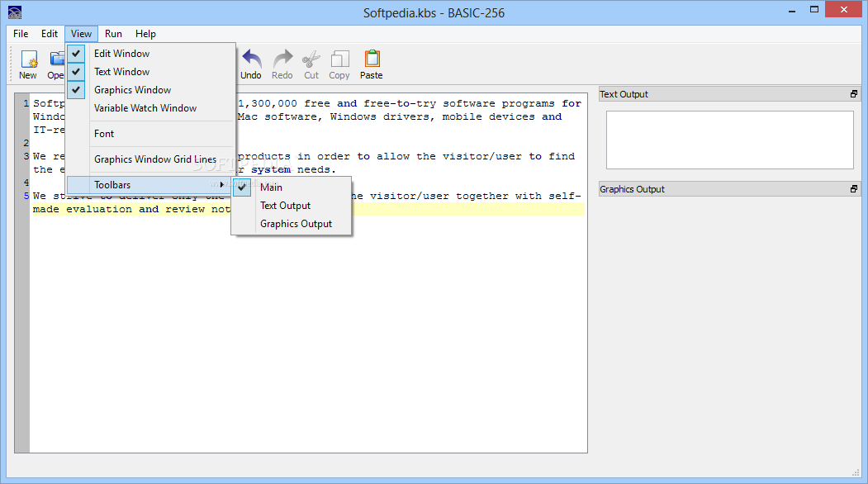Click the Graphics Output panel title
This screenshot has height=484, width=868.
click(x=632, y=189)
